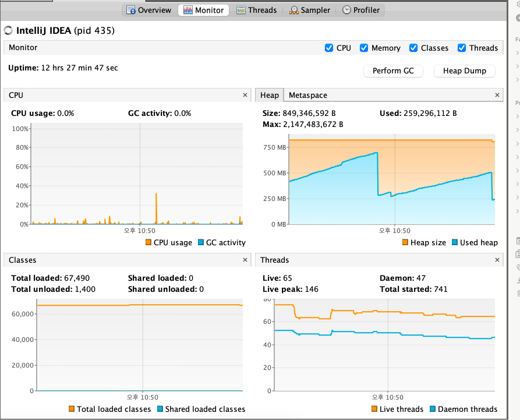The height and width of the screenshot is (420, 520).
Task: Click the Daemon threads legend swatch
Action: tap(433, 409)
